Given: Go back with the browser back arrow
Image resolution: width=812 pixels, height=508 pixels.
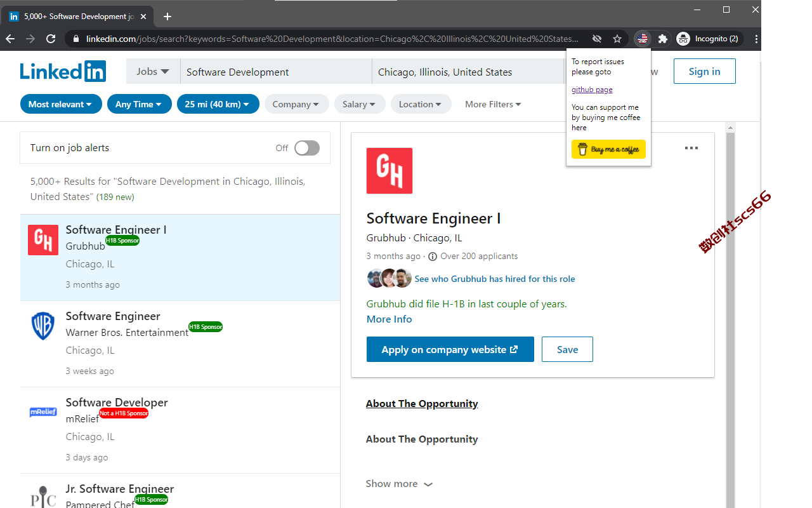Looking at the screenshot, I should point(10,39).
